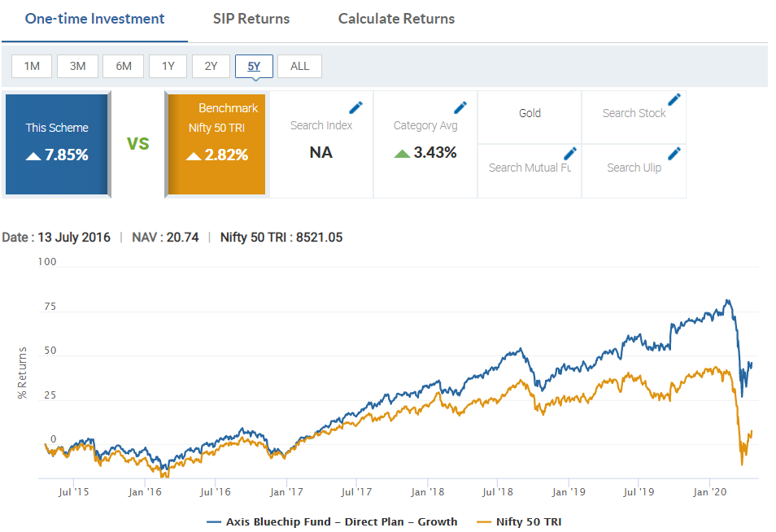Click the % Returns axis title
The height and width of the screenshot is (532, 776).
(x=22, y=373)
